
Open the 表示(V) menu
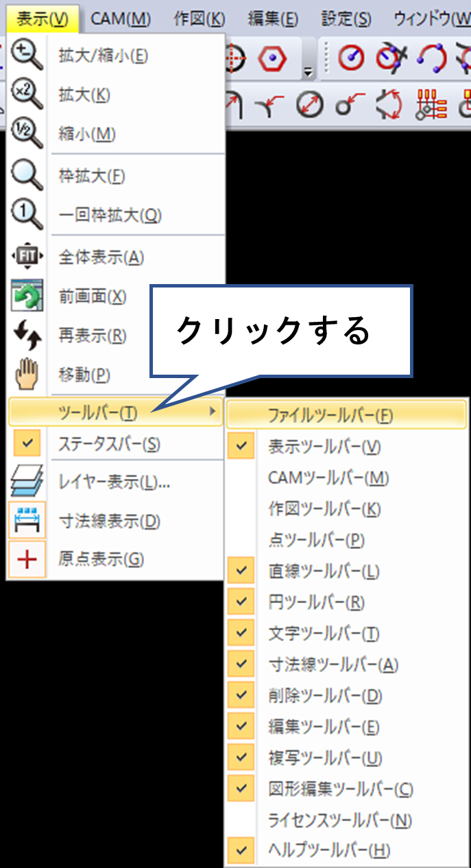pyautogui.click(x=42, y=19)
